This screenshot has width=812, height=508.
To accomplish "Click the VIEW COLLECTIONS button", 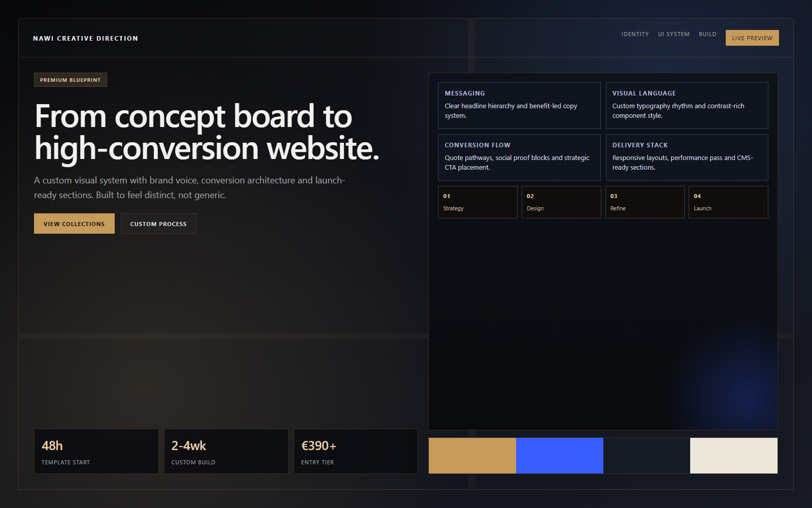I will click(x=74, y=224).
